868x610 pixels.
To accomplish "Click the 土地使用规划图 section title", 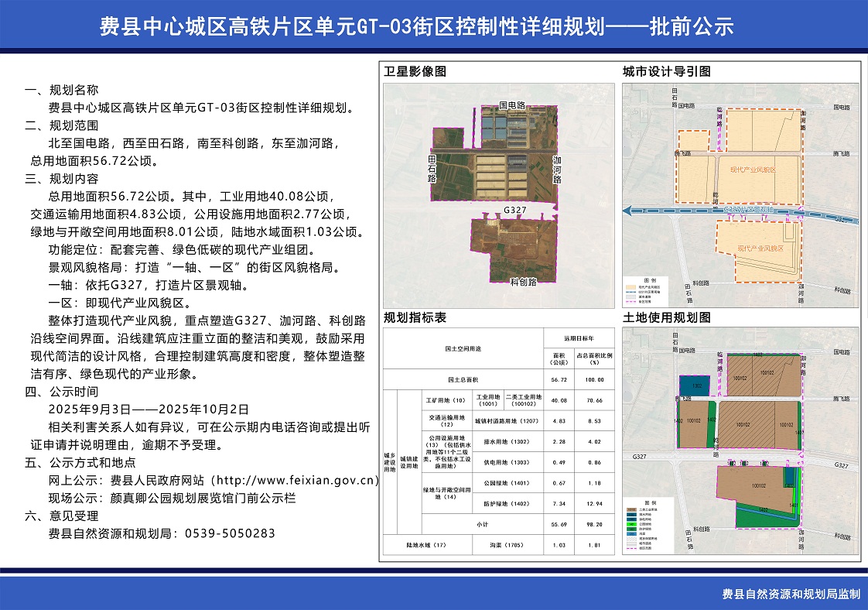I will (667, 317).
